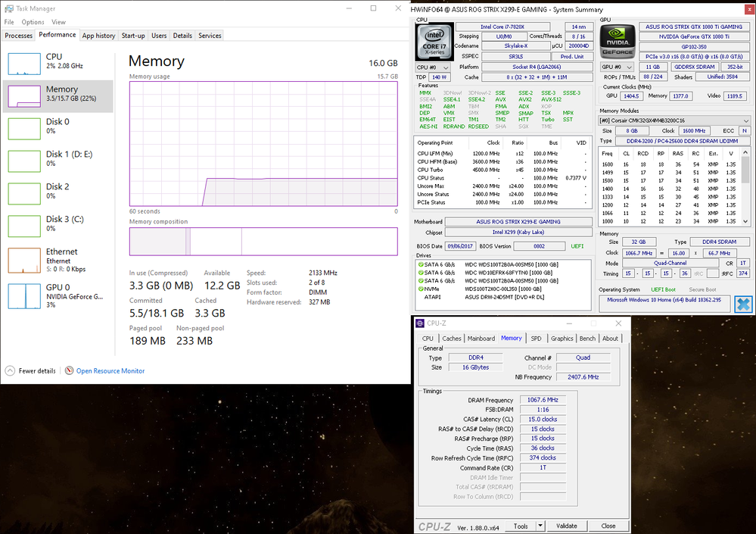Click first SATA drive green check icon
This screenshot has width=756, height=534.
pyautogui.click(x=421, y=264)
